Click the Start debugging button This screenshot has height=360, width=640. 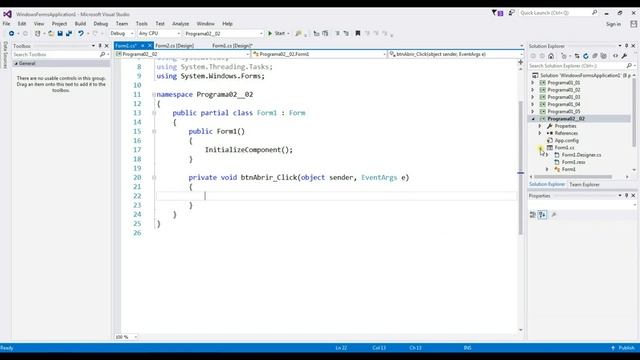click(x=278, y=33)
